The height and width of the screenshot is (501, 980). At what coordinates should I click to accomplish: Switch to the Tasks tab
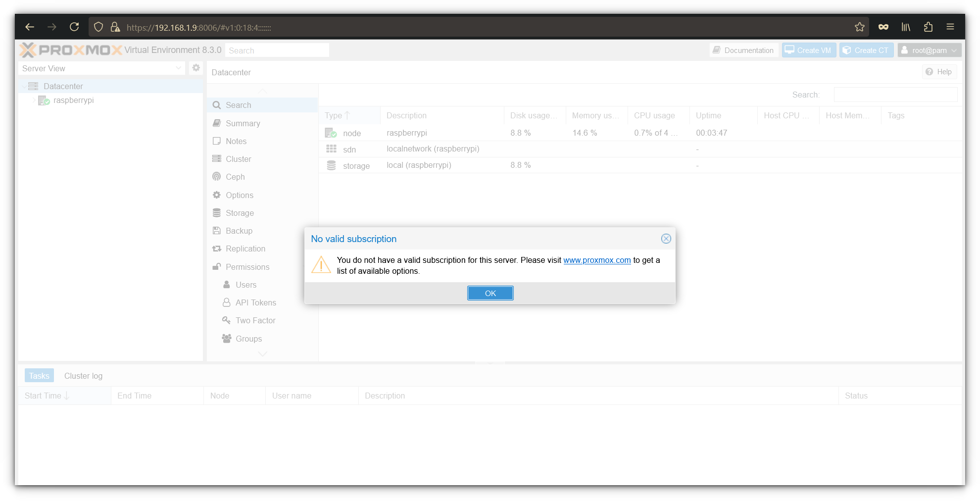(39, 376)
